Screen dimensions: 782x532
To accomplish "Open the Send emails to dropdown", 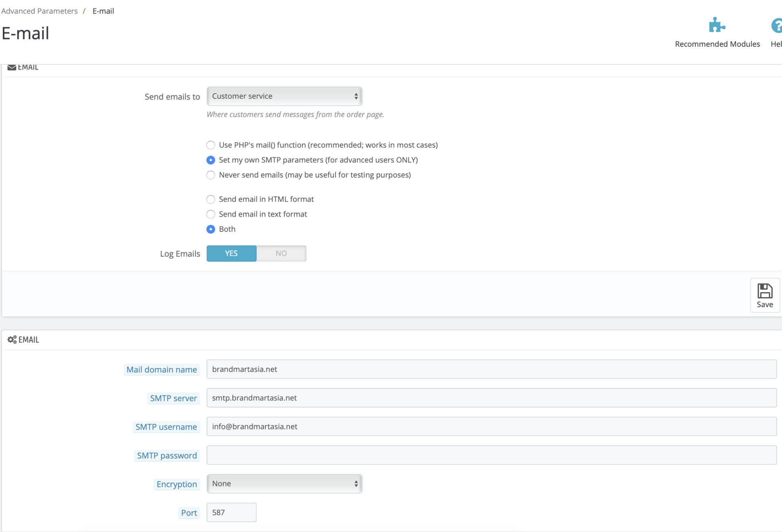I will (284, 96).
